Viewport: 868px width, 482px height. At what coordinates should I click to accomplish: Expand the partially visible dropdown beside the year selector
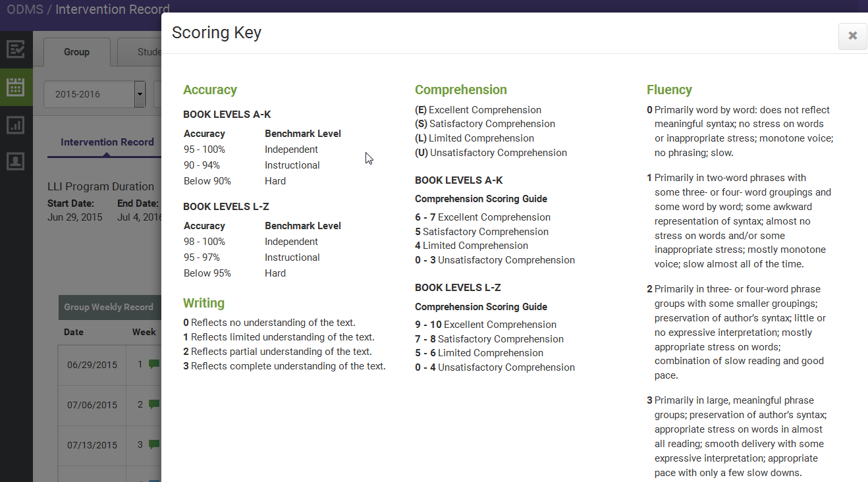tap(158, 94)
